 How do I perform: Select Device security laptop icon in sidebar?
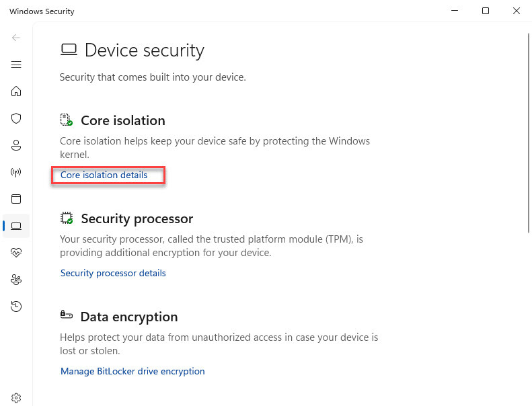tap(16, 226)
